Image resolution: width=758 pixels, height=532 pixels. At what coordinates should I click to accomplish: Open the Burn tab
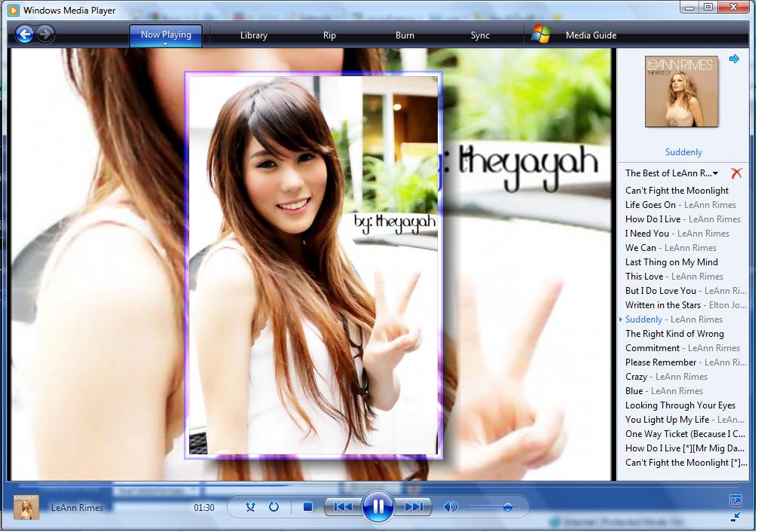tap(405, 35)
